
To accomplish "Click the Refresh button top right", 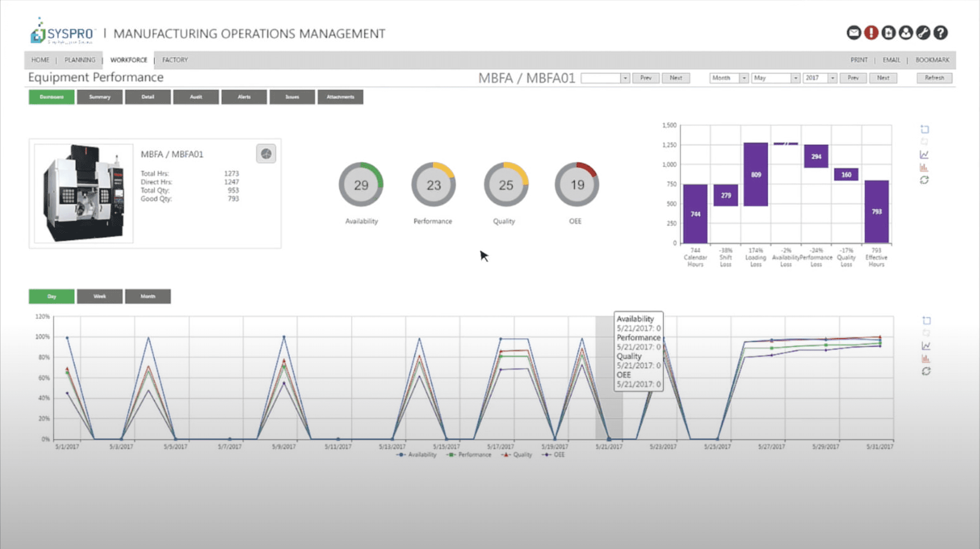I will 934,78.
